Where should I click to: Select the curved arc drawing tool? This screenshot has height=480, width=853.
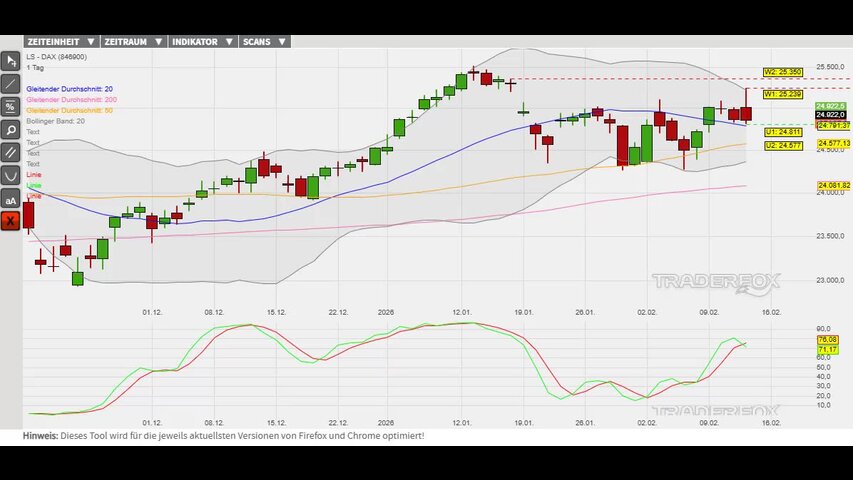point(11,176)
